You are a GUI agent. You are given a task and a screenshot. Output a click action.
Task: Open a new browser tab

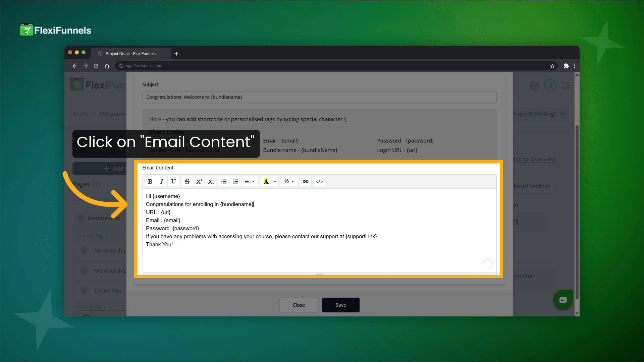[176, 54]
